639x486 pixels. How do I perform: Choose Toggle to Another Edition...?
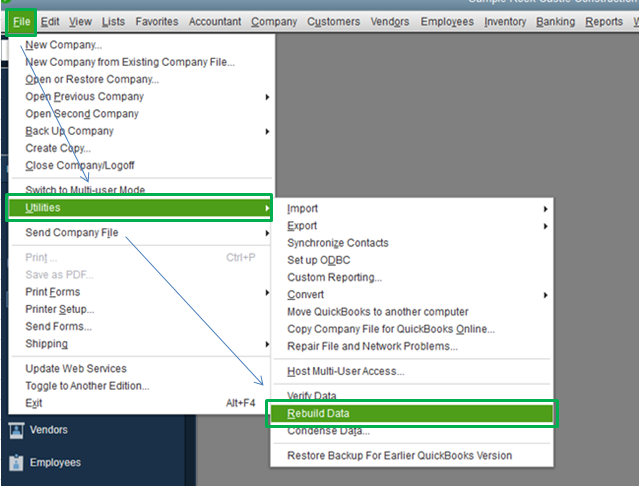(139, 386)
